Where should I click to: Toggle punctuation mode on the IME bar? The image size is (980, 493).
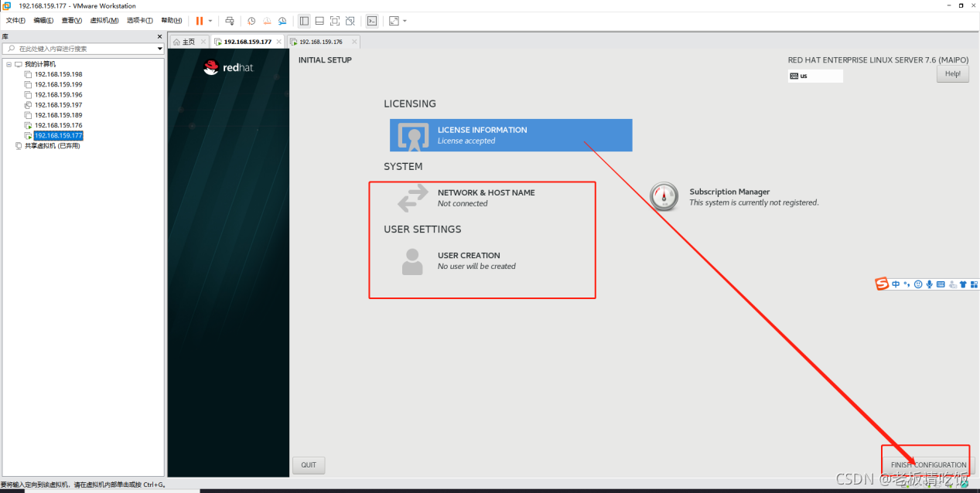pyautogui.click(x=907, y=284)
